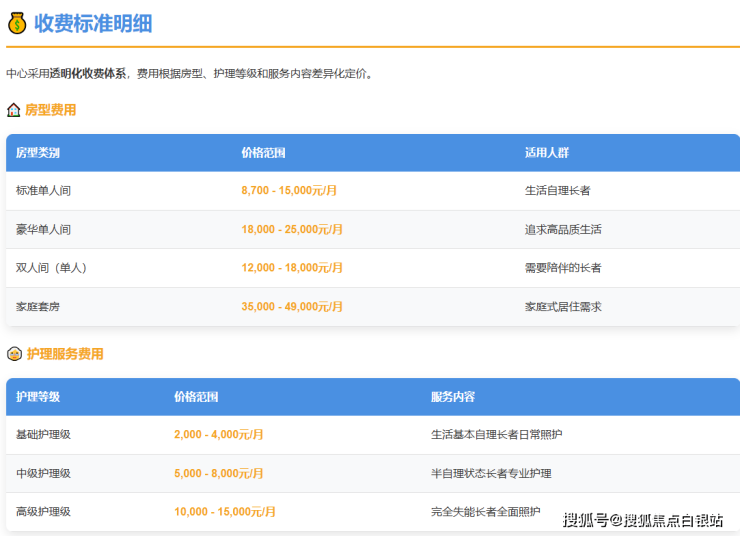Select the 适用人群 column header
This screenshot has width=740, height=536.
(547, 153)
